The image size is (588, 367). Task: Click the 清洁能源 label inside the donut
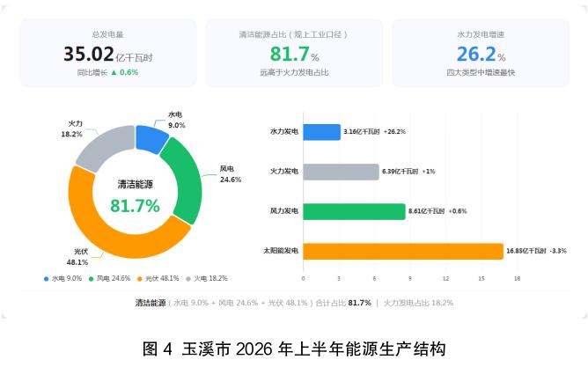tap(135, 185)
